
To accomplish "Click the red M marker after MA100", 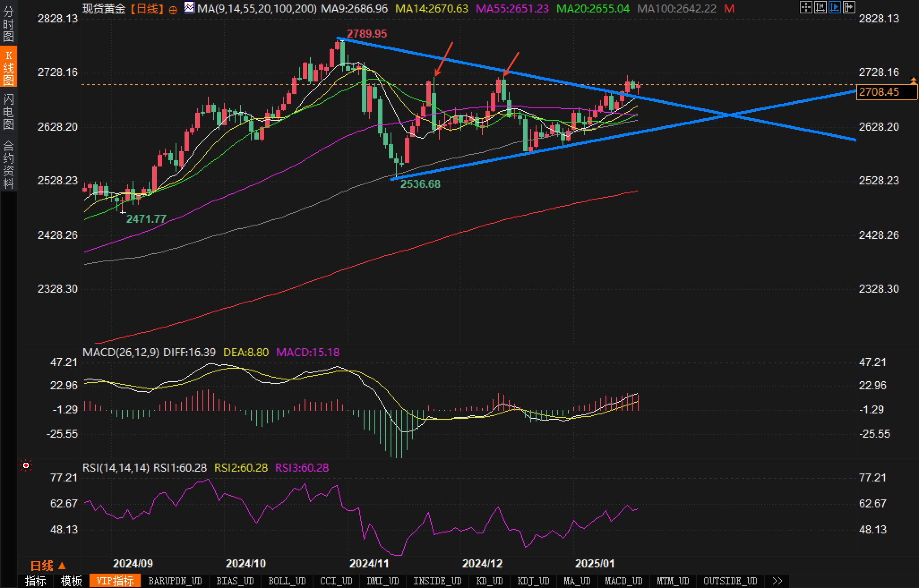I will point(729,9).
